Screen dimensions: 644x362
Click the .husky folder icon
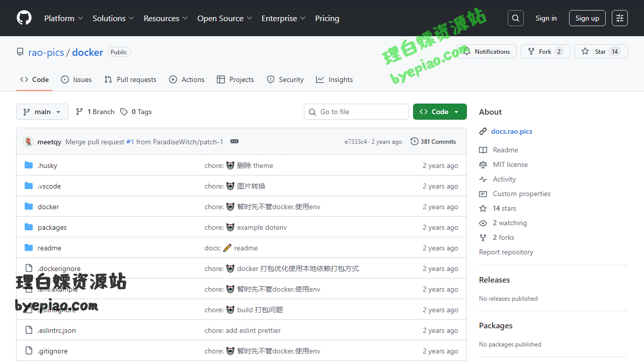pyautogui.click(x=29, y=165)
